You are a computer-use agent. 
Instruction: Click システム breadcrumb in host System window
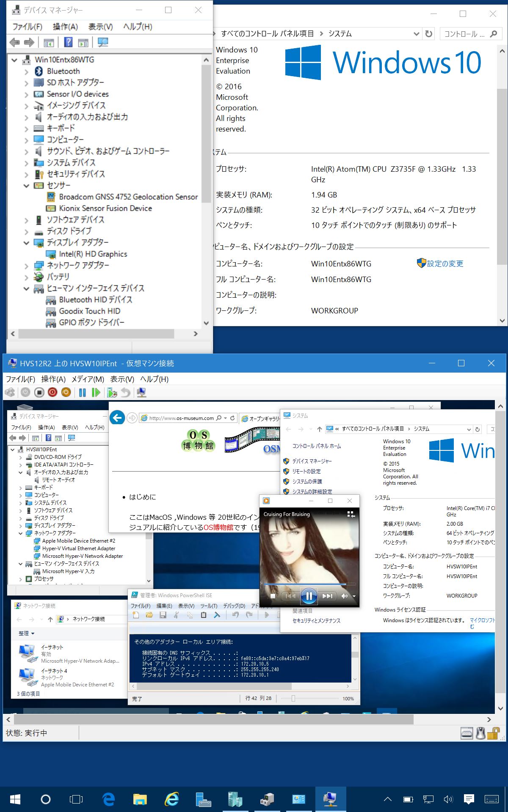340,33
